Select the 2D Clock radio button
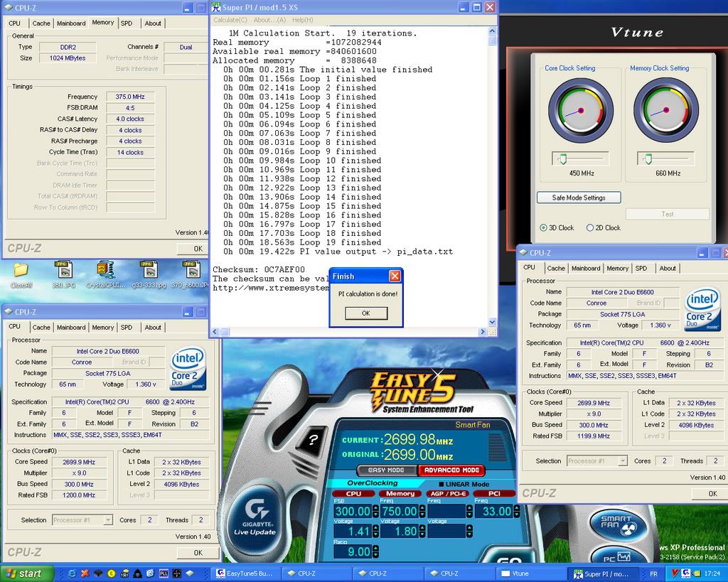 tap(590, 228)
